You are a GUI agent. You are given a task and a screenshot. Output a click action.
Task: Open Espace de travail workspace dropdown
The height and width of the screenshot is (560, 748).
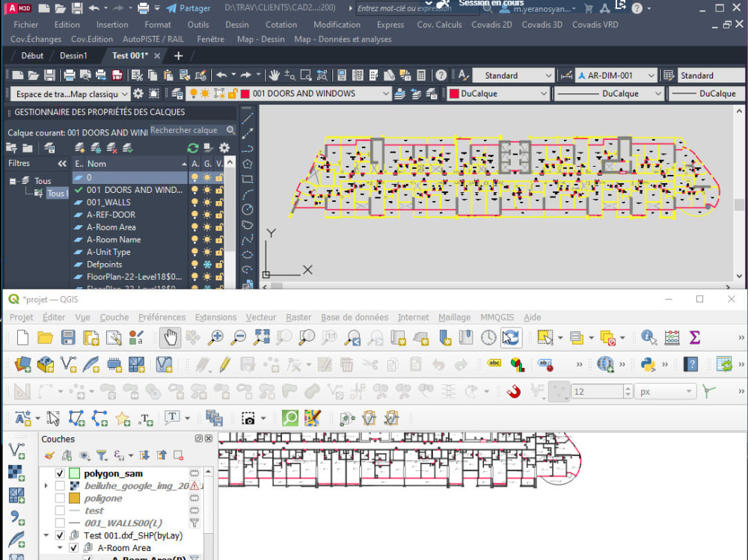pyautogui.click(x=124, y=94)
